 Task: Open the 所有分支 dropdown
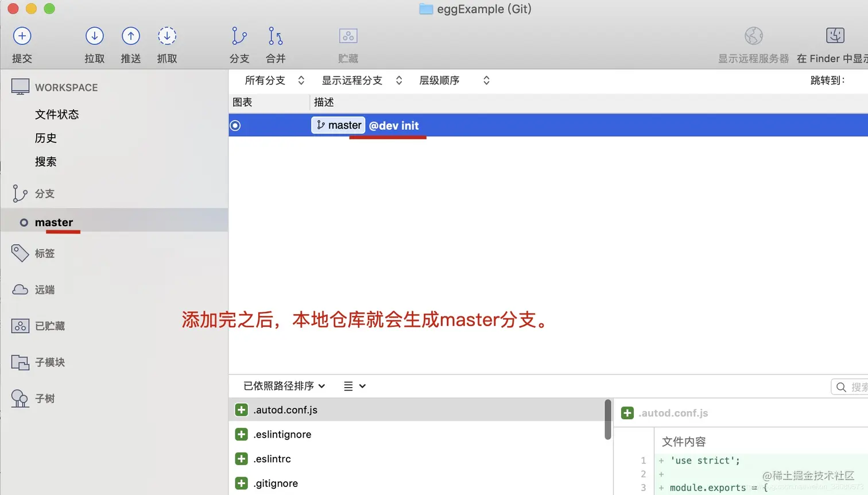click(x=273, y=80)
